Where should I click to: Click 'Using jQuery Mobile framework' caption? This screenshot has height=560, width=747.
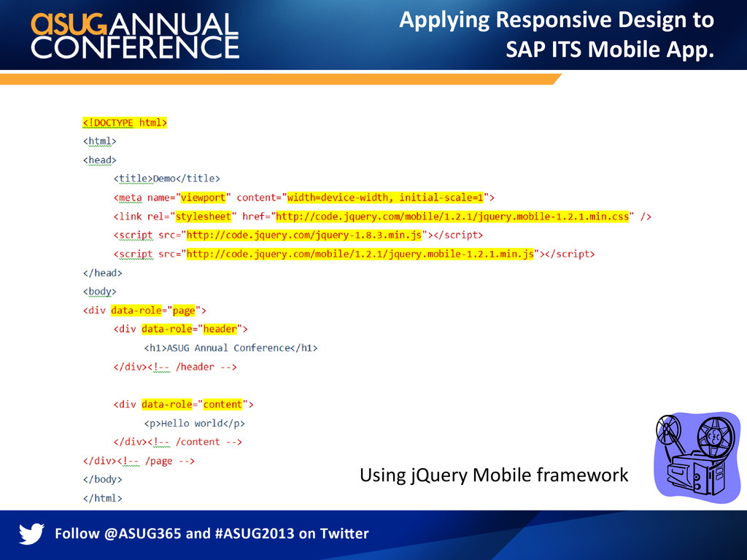494,475
